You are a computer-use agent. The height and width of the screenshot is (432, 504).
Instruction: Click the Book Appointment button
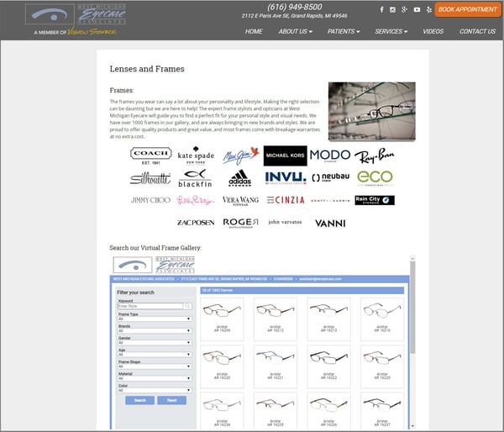468,9
